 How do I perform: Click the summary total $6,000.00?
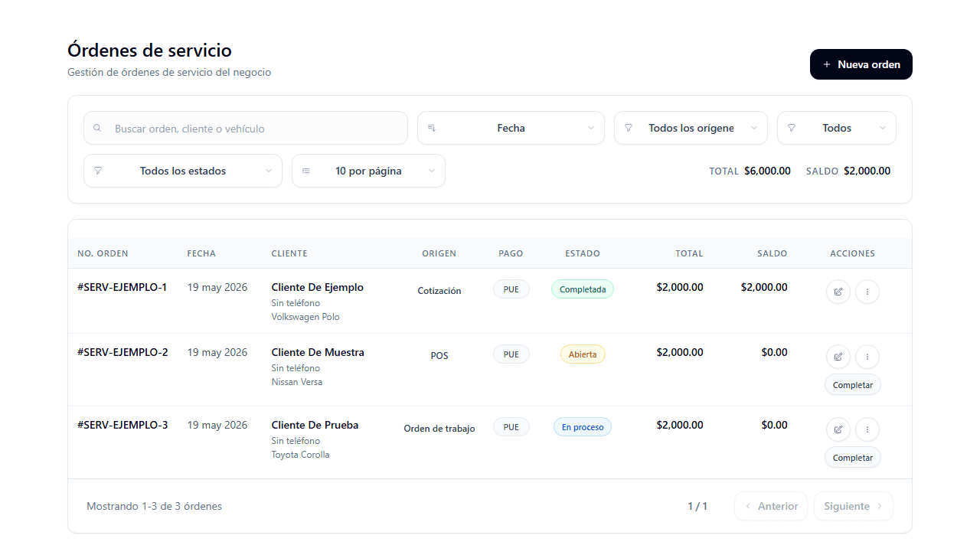coord(767,171)
